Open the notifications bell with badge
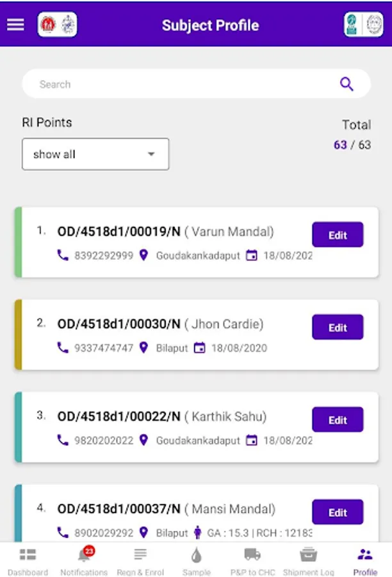 [83, 555]
